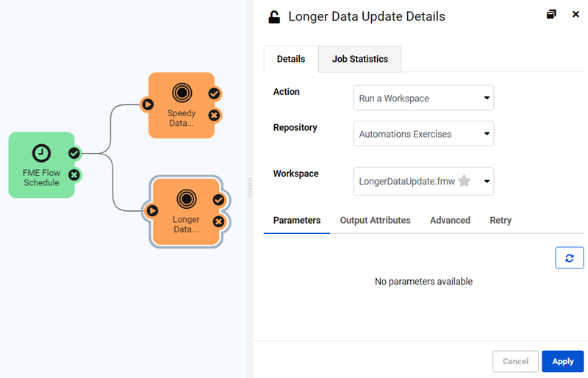Click Speedy Data node success checkmark port

pos(214,93)
